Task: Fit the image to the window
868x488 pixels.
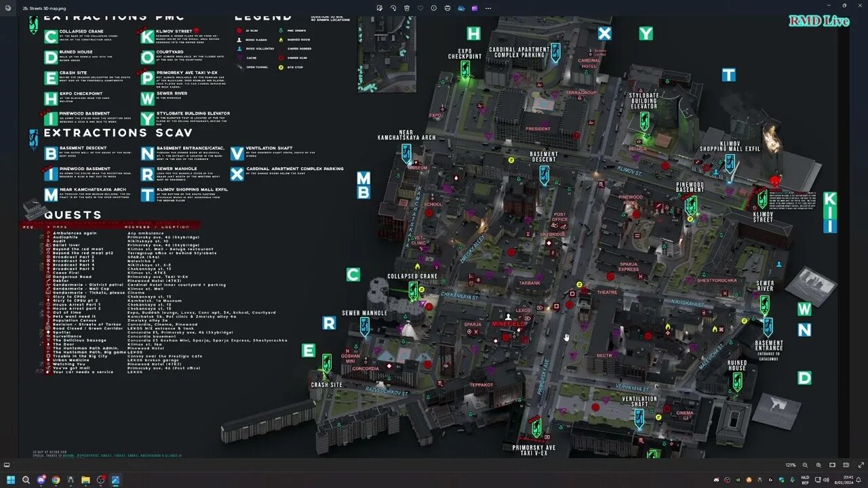Action: 832,465
